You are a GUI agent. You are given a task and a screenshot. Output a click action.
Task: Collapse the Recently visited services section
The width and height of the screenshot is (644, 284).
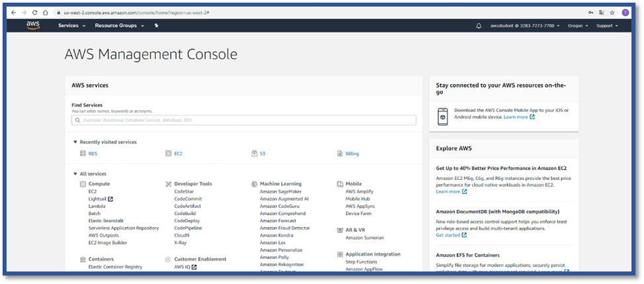pos(75,142)
